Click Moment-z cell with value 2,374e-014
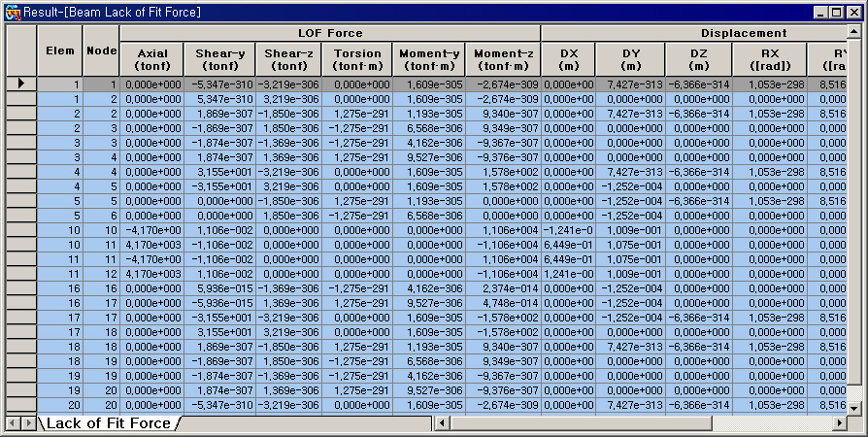 pyautogui.click(x=503, y=288)
